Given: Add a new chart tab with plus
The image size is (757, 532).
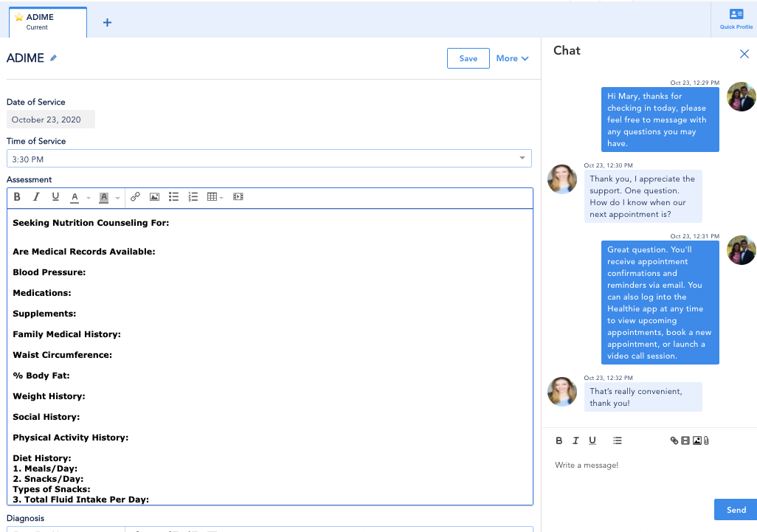Looking at the screenshot, I should tap(107, 23).
